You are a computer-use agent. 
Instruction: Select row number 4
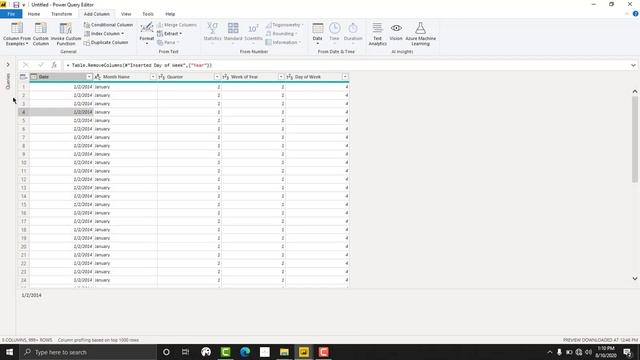(24, 112)
